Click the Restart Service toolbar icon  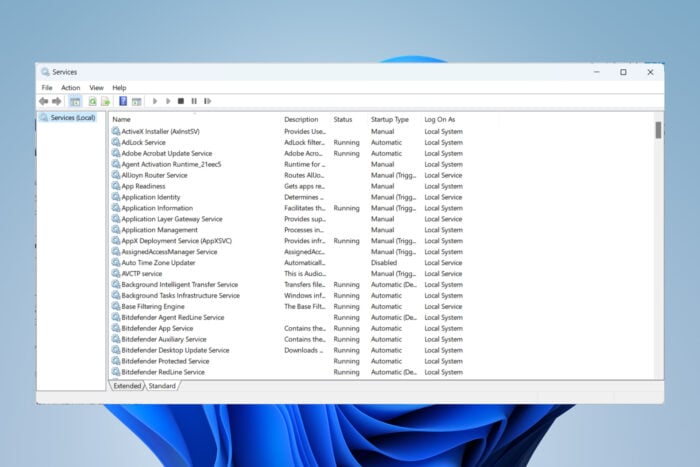coord(207,101)
